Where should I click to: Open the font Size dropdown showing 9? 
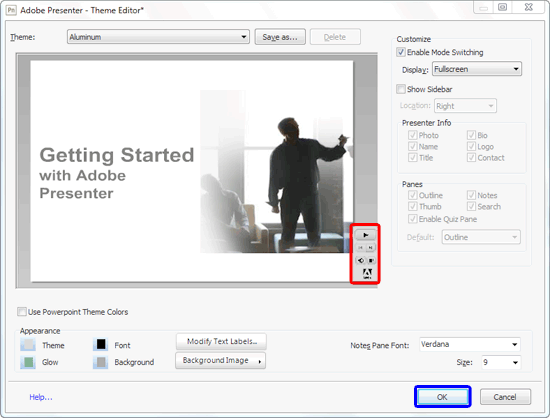(x=501, y=362)
